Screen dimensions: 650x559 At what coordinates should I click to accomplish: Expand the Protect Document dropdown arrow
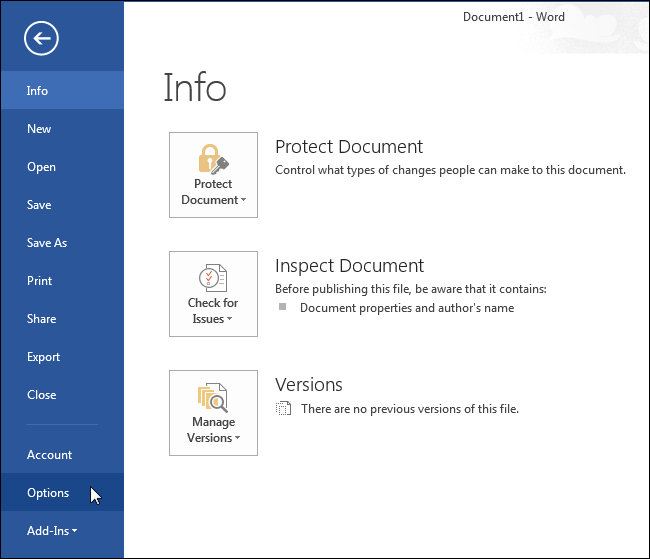(243, 200)
